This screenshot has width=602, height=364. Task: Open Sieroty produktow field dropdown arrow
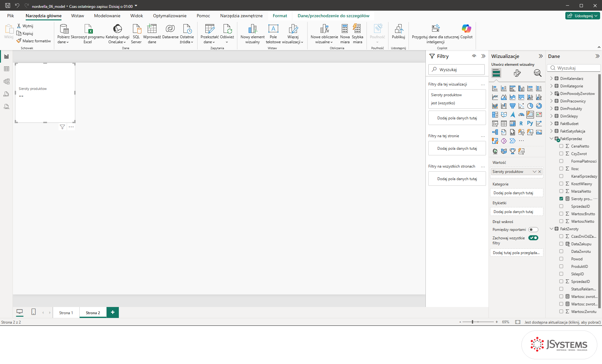tap(534, 172)
